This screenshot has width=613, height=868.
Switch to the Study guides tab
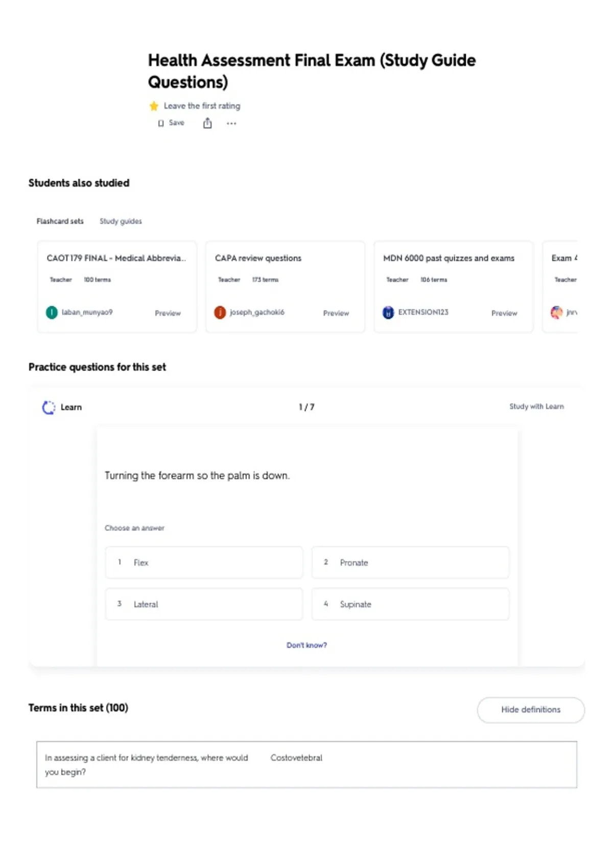(121, 221)
